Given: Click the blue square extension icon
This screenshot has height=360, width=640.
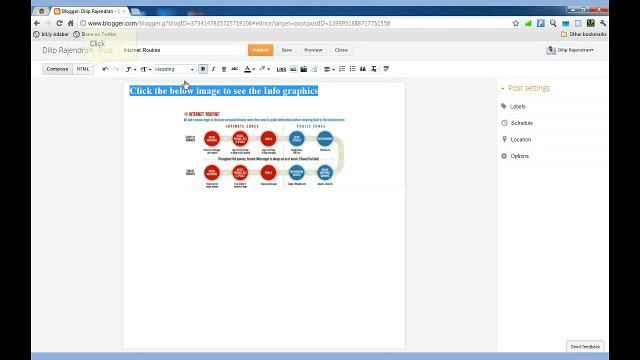Looking at the screenshot, I should (541, 23).
